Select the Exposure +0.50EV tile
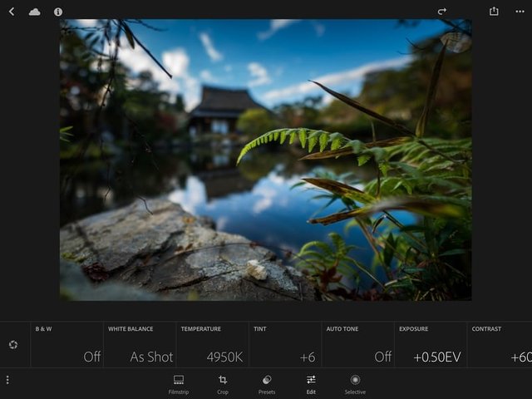The width and height of the screenshot is (532, 399). coord(431,344)
